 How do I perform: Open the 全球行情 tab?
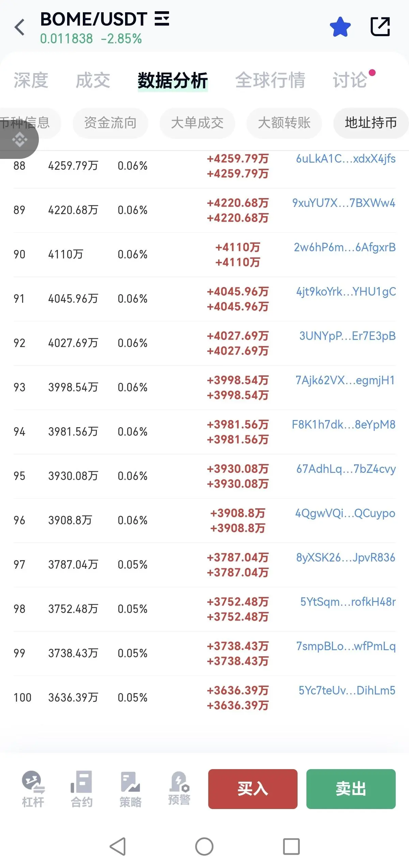click(270, 80)
